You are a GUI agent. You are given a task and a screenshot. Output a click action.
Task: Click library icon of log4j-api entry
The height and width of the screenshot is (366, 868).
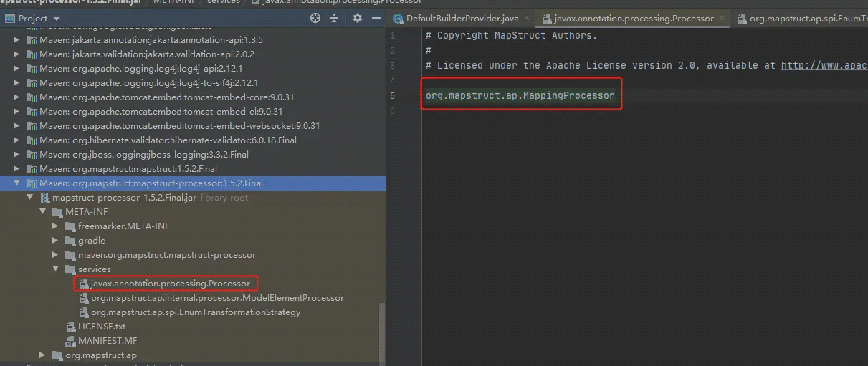pyautogui.click(x=32, y=69)
